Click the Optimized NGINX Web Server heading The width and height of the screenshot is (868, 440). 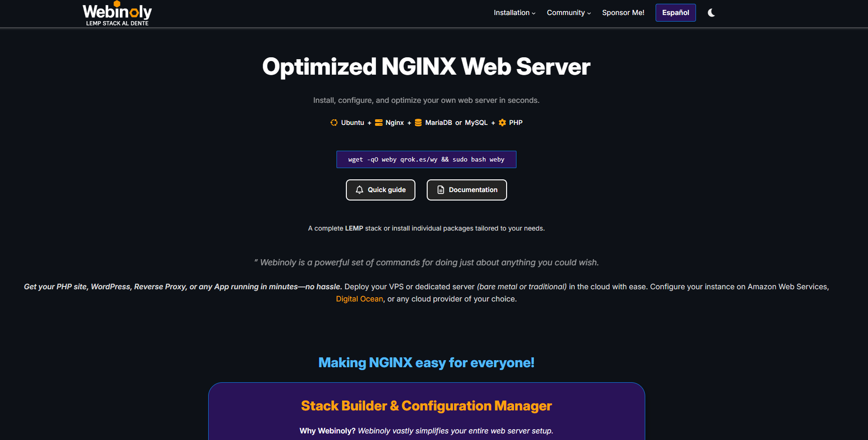tap(426, 67)
